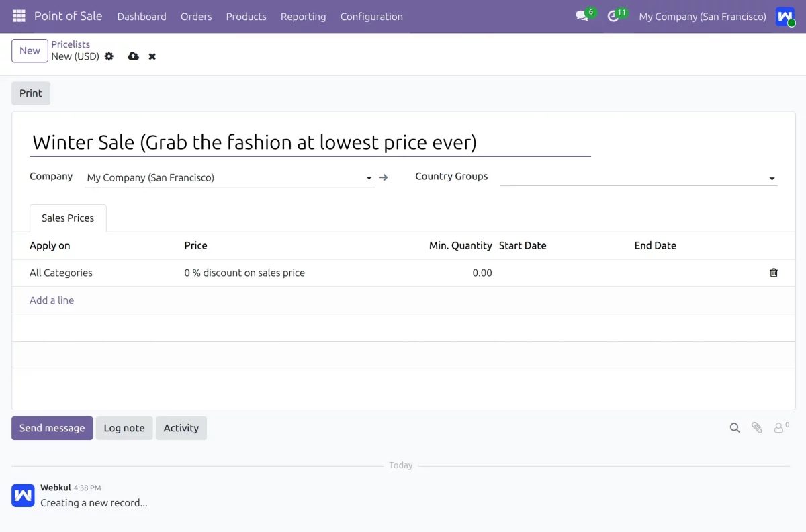Go to the Pricelists breadcrumb link
This screenshot has width=806, height=532.
tap(71, 44)
